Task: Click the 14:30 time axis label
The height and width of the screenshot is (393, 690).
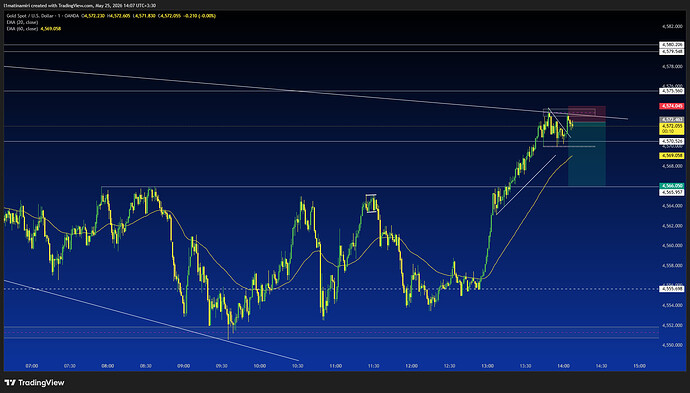Action: (602, 366)
